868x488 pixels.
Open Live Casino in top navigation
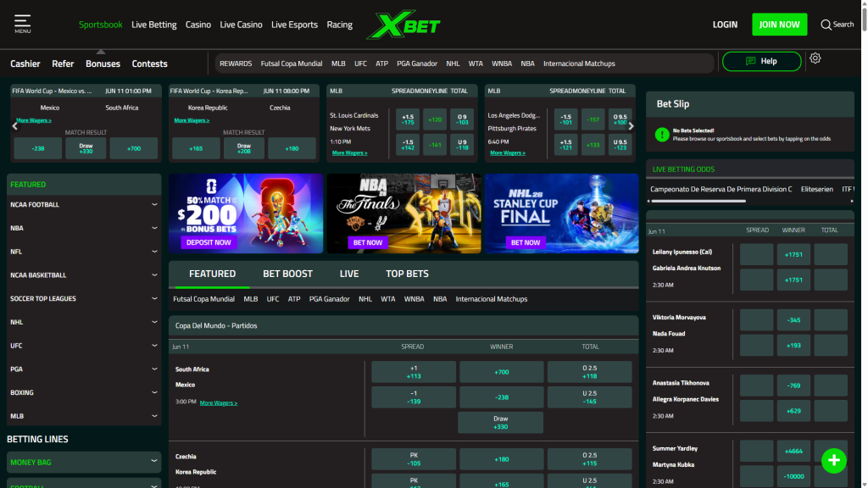click(241, 25)
